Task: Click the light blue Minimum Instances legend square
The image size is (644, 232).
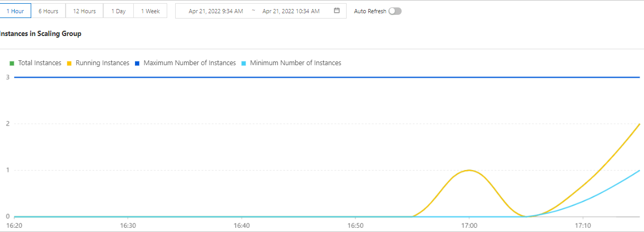Action: 243,63
